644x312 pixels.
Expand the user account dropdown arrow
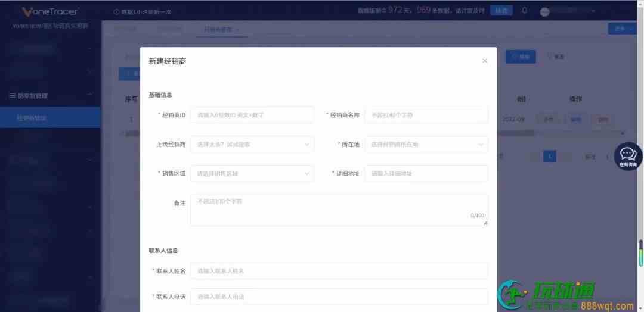click(x=593, y=11)
